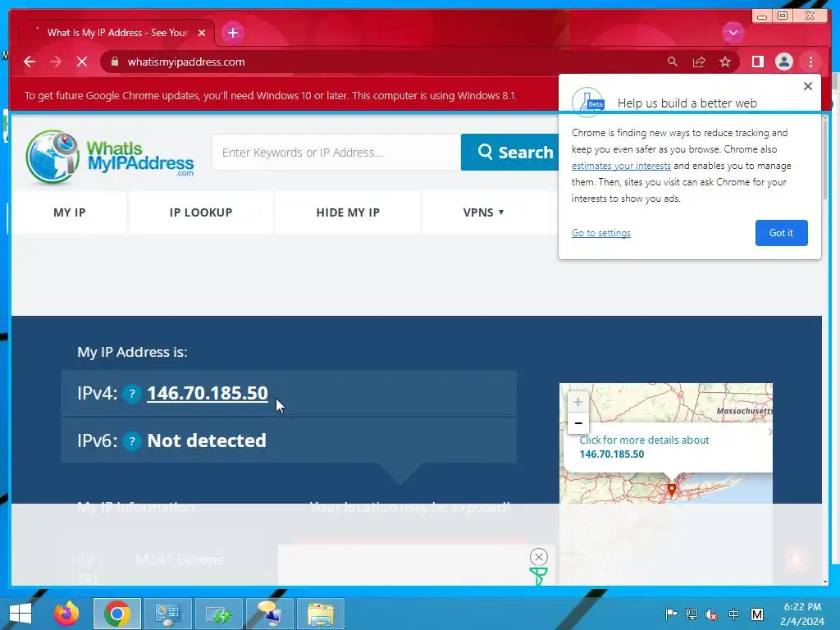
Task: Open the Action Center flag icon
Action: pyautogui.click(x=671, y=614)
